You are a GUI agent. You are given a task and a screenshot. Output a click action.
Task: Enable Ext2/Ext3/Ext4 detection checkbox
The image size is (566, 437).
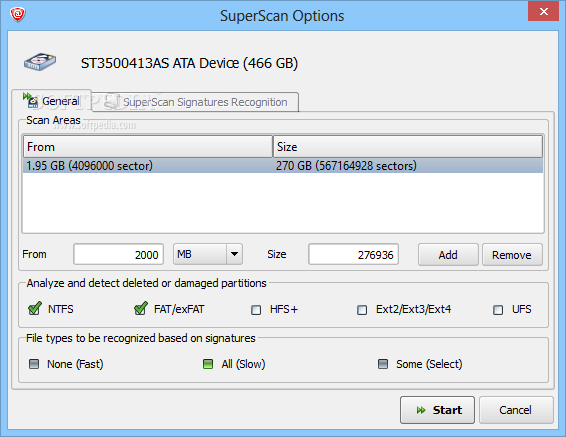(362, 310)
